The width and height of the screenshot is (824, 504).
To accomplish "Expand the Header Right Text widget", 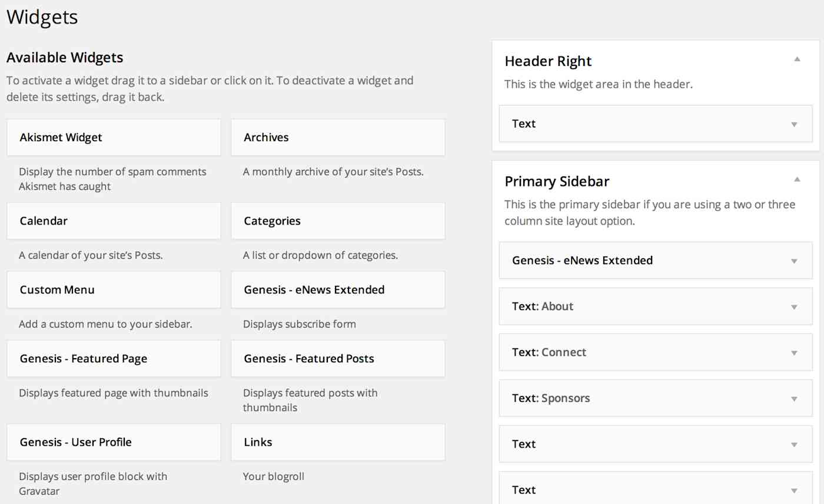I will 794,124.
